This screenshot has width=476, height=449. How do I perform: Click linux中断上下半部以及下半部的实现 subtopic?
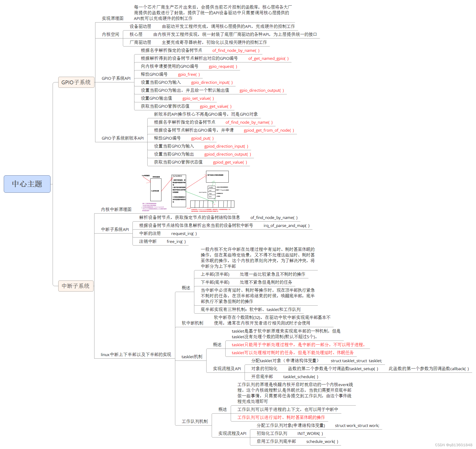tap(136, 354)
